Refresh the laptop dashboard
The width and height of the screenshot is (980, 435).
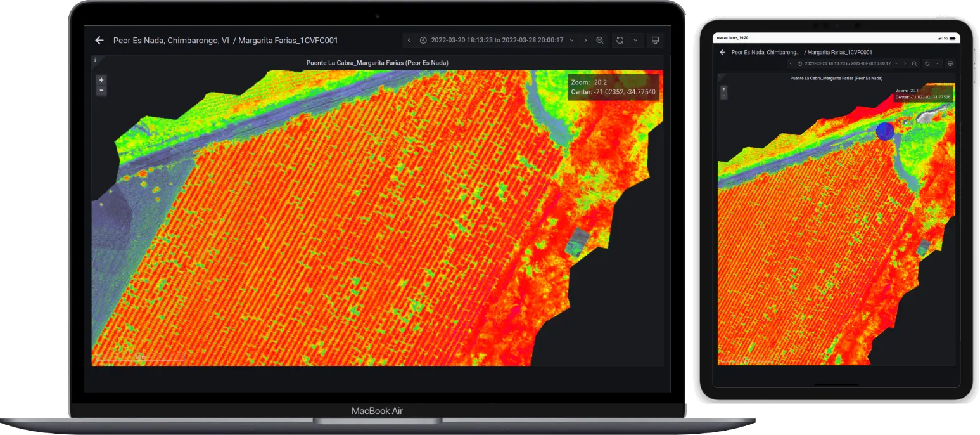[620, 40]
